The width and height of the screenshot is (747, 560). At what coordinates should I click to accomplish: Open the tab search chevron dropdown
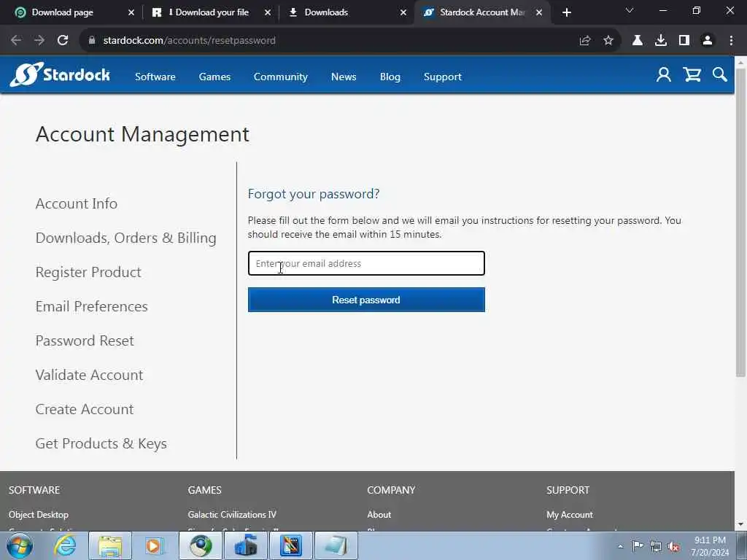pos(630,10)
